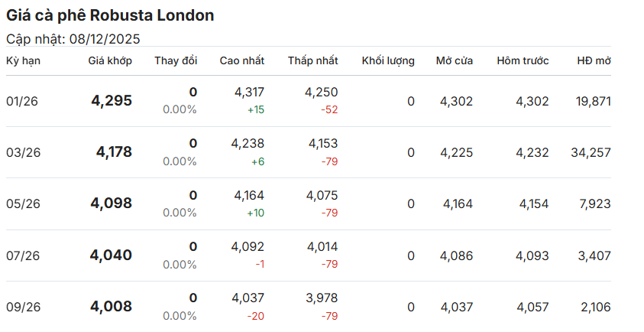The image size is (644, 332).
Task: Click the 4,317 highest price value
Action: click(x=249, y=92)
